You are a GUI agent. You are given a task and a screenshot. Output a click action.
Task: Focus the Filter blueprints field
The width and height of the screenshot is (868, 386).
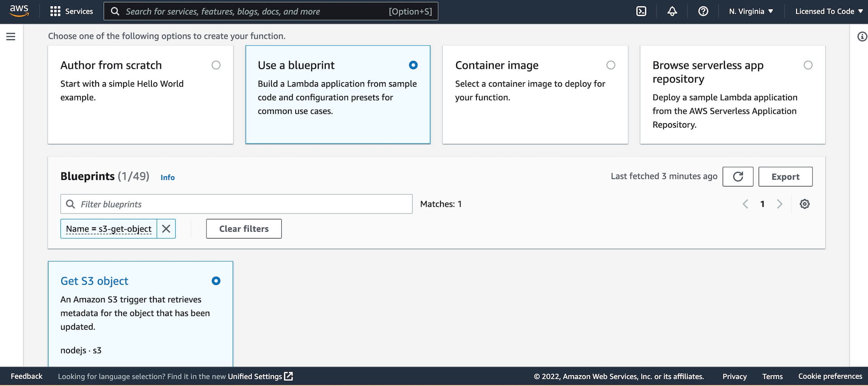pos(236,204)
